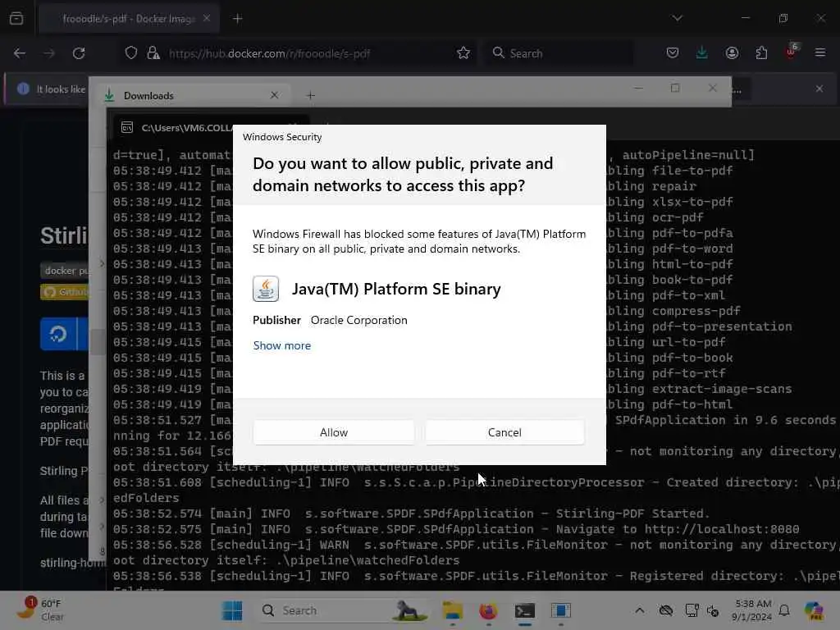Viewport: 840px width, 630px height.
Task: Reload the Docker Hub page
Action: coord(79,53)
